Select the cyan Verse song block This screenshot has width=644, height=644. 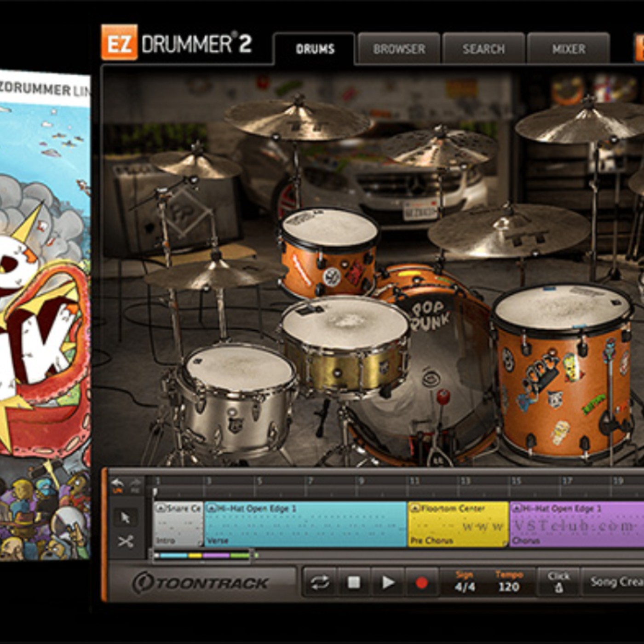[305, 524]
